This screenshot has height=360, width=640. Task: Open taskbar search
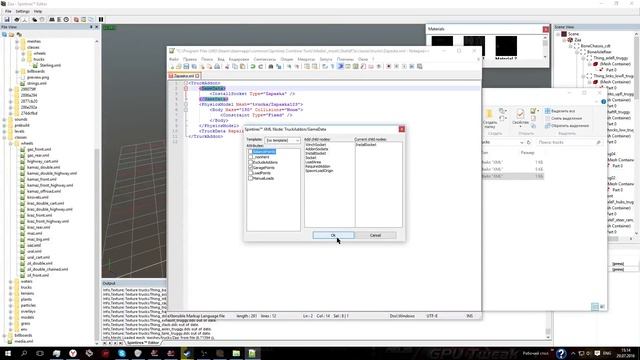click(24, 353)
